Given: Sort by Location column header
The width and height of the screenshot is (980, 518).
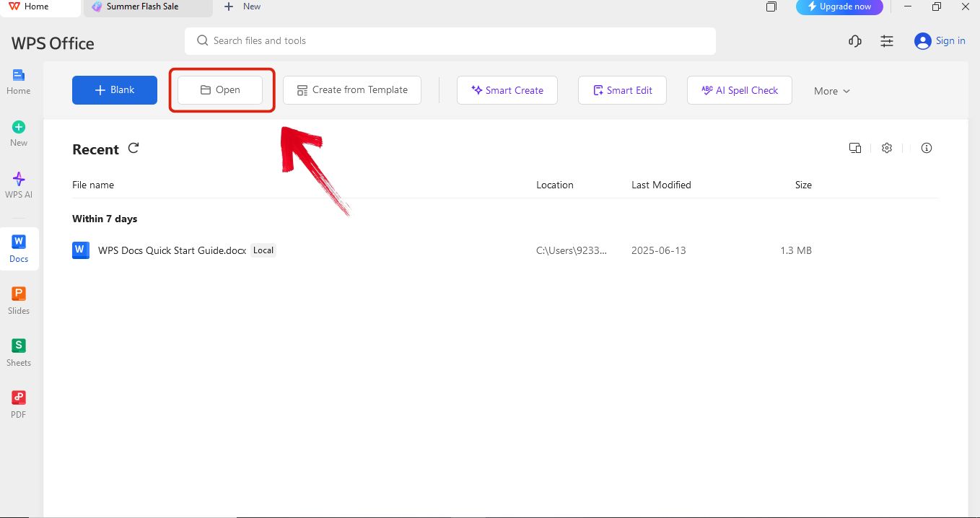Looking at the screenshot, I should coord(555,185).
